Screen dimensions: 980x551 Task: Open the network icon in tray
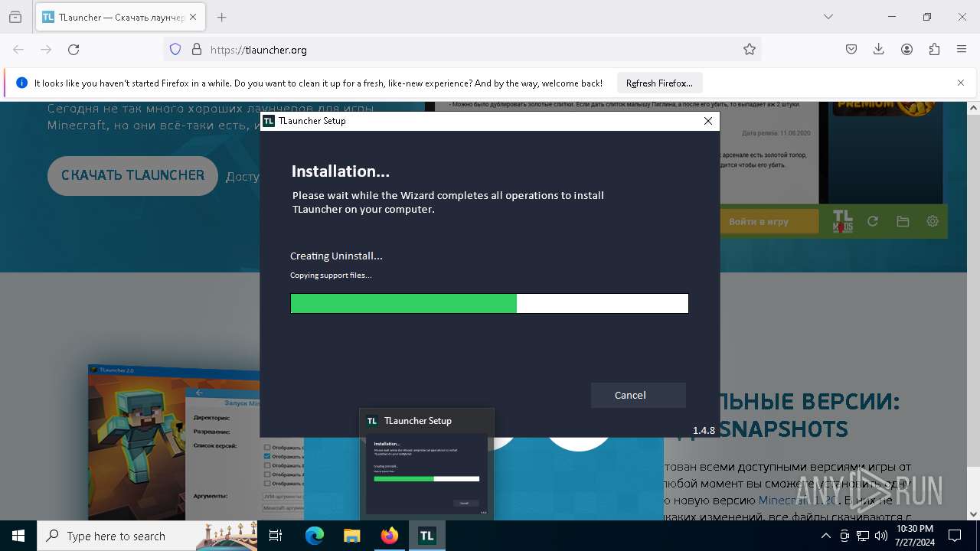click(x=863, y=536)
